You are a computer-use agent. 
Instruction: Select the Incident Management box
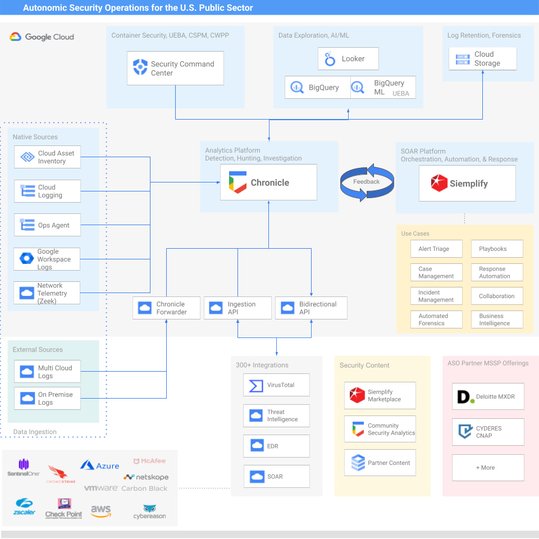coord(436,296)
